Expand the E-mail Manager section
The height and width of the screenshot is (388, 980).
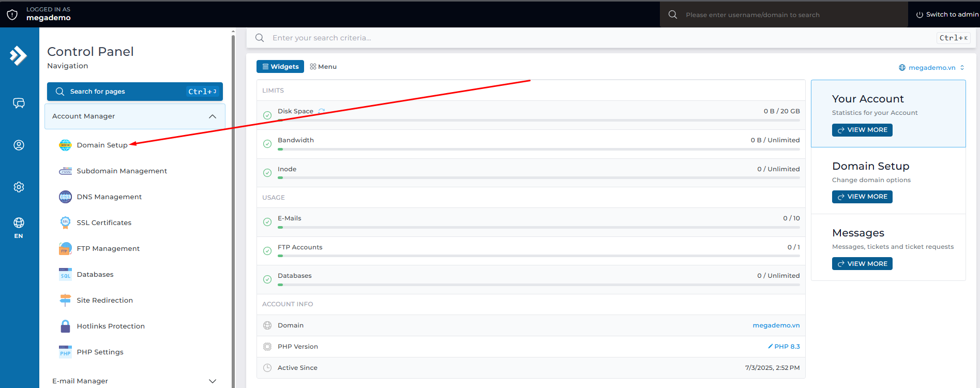pyautogui.click(x=212, y=381)
